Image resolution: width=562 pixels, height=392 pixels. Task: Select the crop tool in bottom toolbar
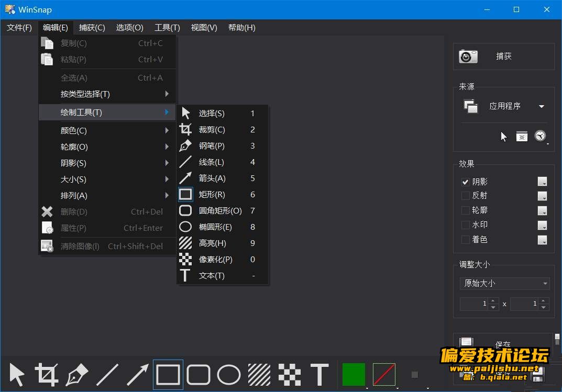coord(47,374)
